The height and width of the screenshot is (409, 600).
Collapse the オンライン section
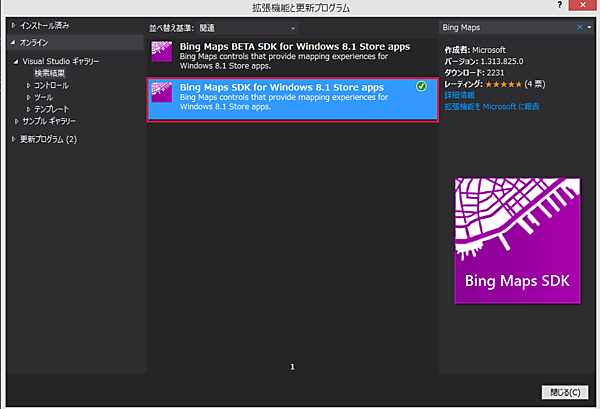pos(13,42)
